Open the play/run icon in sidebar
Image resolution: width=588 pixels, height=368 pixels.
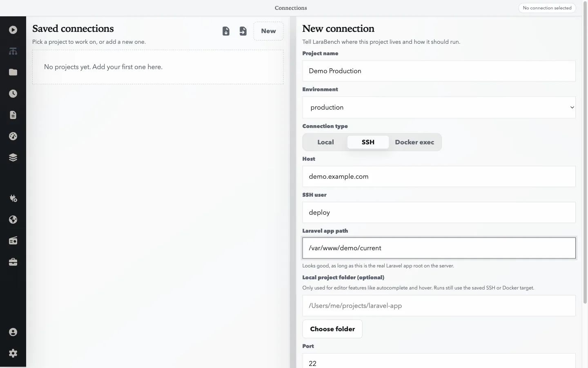tap(13, 30)
